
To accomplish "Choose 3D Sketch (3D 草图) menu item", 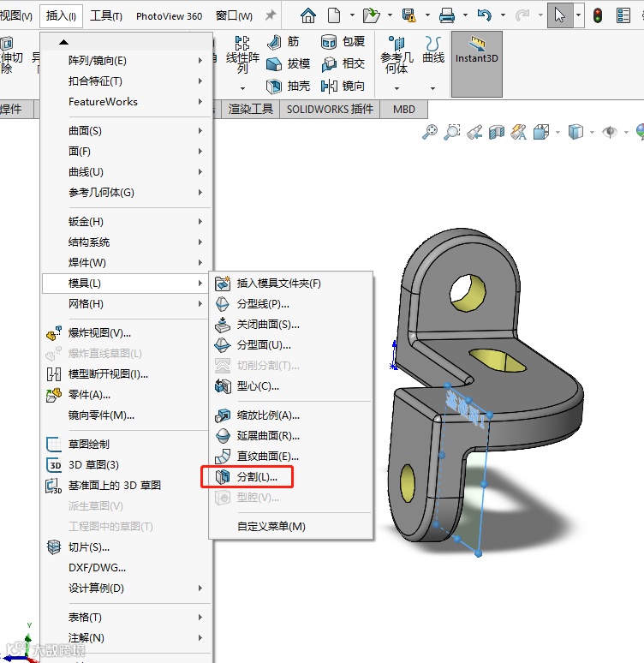I will pyautogui.click(x=126, y=464).
